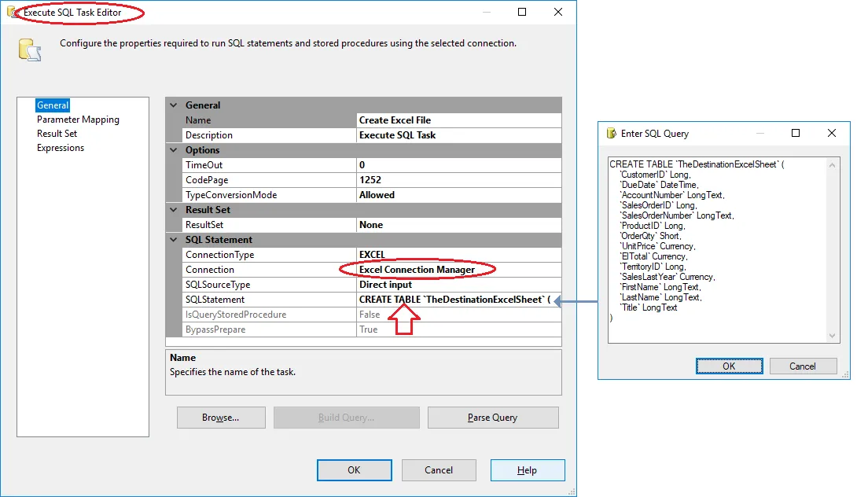Click Cancel in the Execute SQL Task Editor
This screenshot has height=497, width=868.
coord(439,470)
